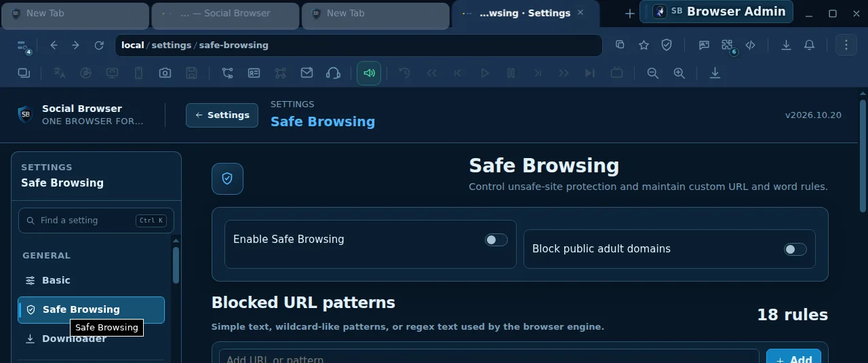Click the Add URL or pattern field
Screen dimensions: 868x363
pyautogui.click(x=489, y=358)
